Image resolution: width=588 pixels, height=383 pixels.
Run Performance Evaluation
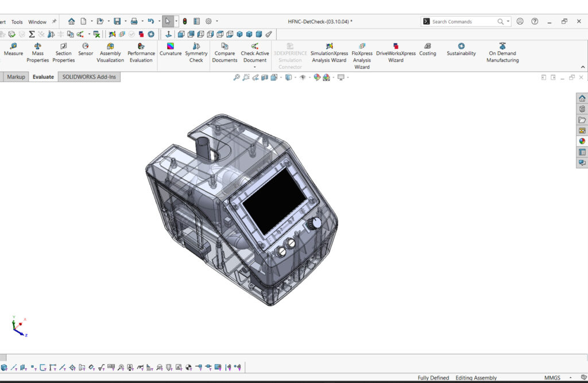coord(141,53)
